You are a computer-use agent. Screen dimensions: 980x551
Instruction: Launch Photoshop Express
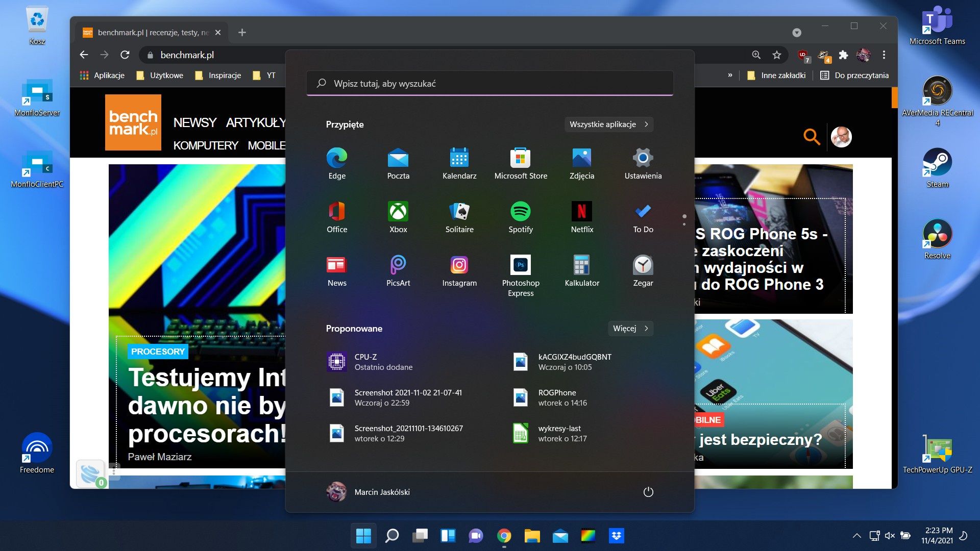click(521, 275)
